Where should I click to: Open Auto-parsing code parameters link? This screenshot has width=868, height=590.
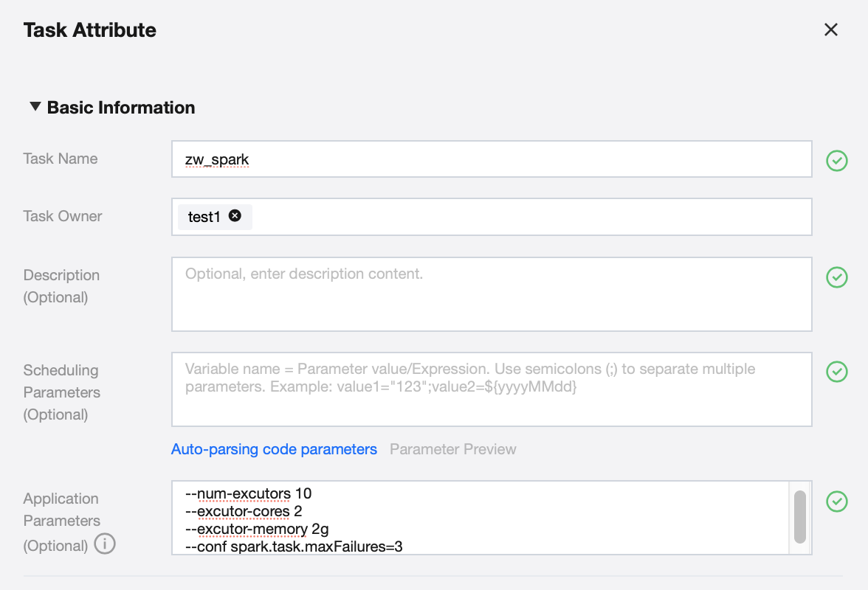pos(274,449)
